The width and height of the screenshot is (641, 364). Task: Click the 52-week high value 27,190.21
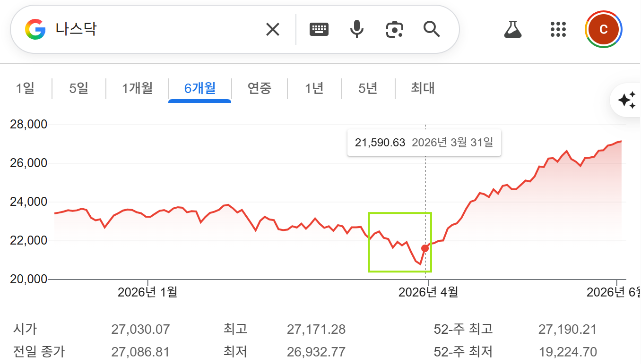(x=567, y=329)
